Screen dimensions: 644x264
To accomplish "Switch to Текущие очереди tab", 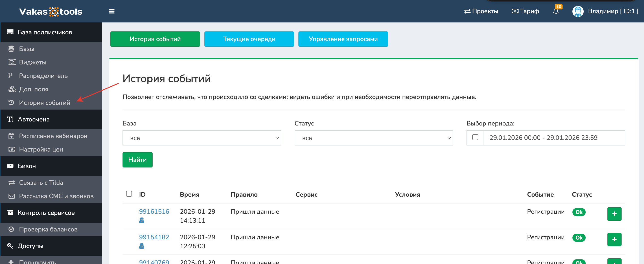I will (x=249, y=39).
